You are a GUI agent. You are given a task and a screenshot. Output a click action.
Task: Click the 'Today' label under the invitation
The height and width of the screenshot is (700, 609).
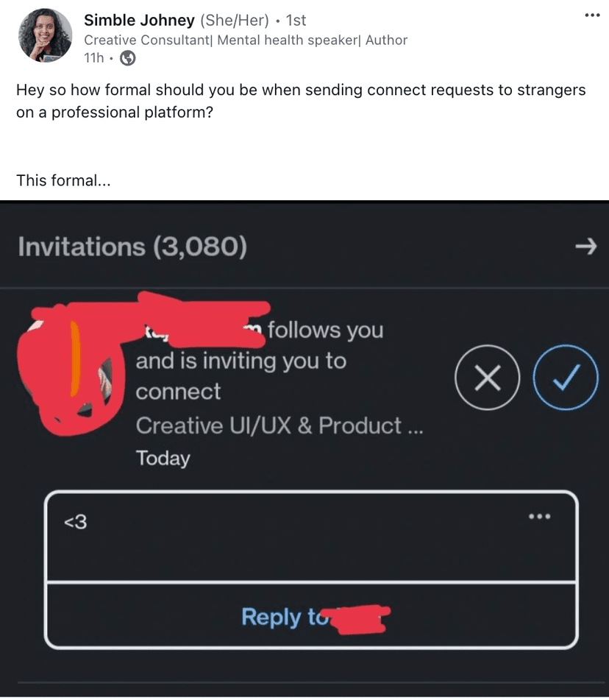pyautogui.click(x=163, y=459)
